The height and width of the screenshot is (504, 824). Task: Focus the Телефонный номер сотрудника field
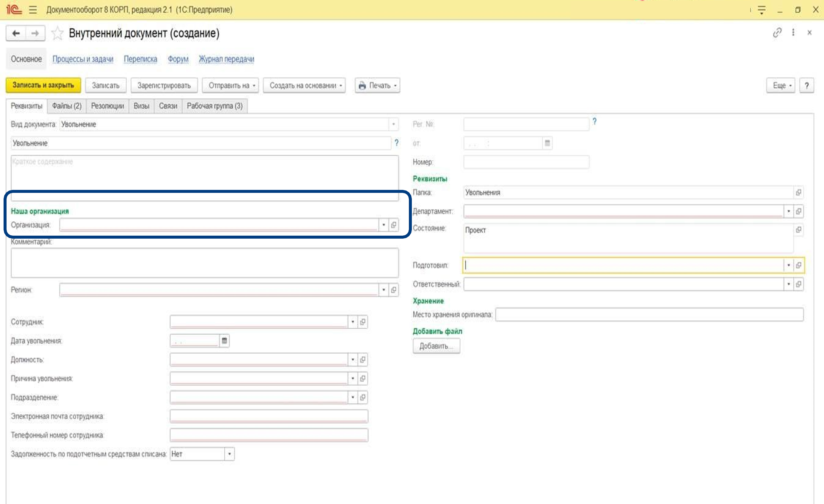(269, 435)
